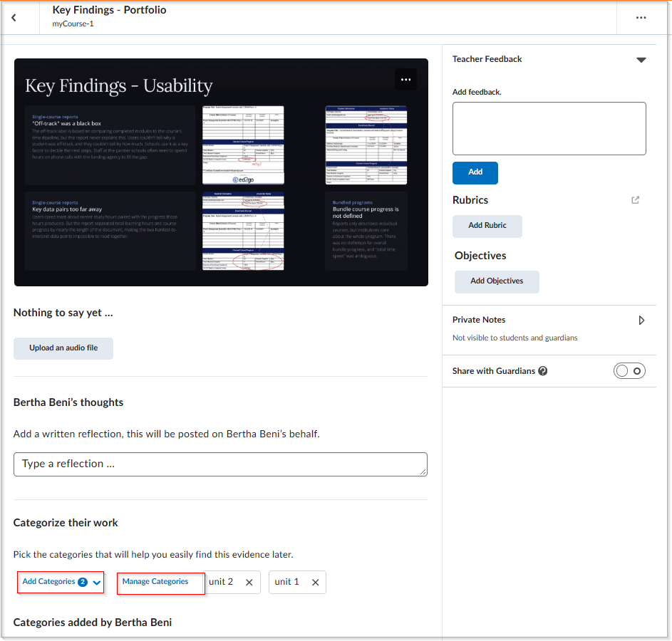Click the Share with Guardians help icon
The image size is (672, 641).
click(x=542, y=371)
